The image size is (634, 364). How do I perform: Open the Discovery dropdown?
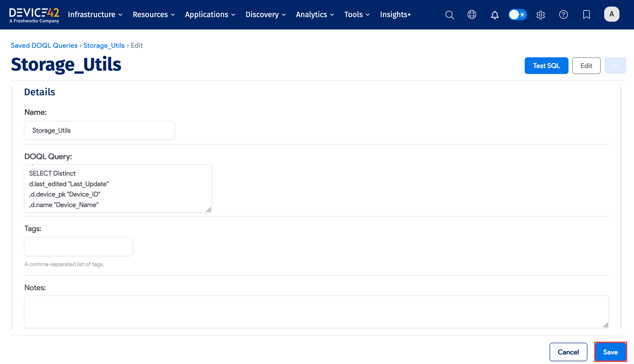click(265, 15)
